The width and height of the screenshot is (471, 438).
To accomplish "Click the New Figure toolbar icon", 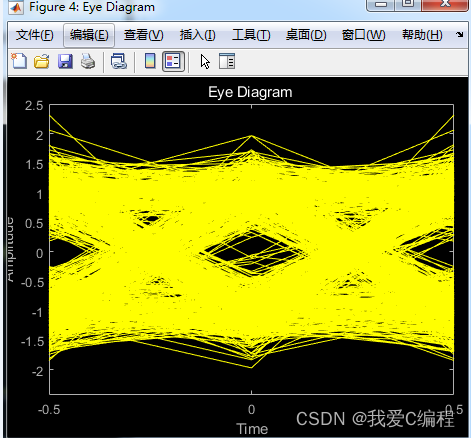I will pos(19,61).
